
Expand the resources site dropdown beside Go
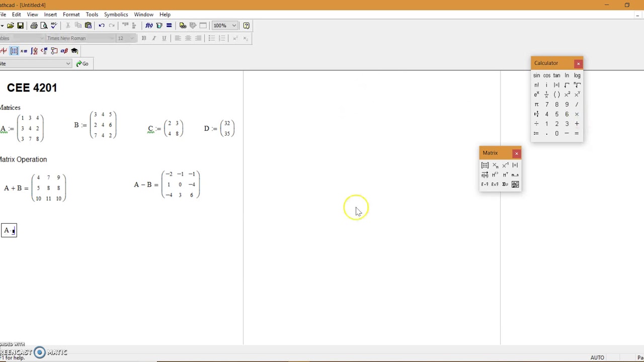[68, 64]
